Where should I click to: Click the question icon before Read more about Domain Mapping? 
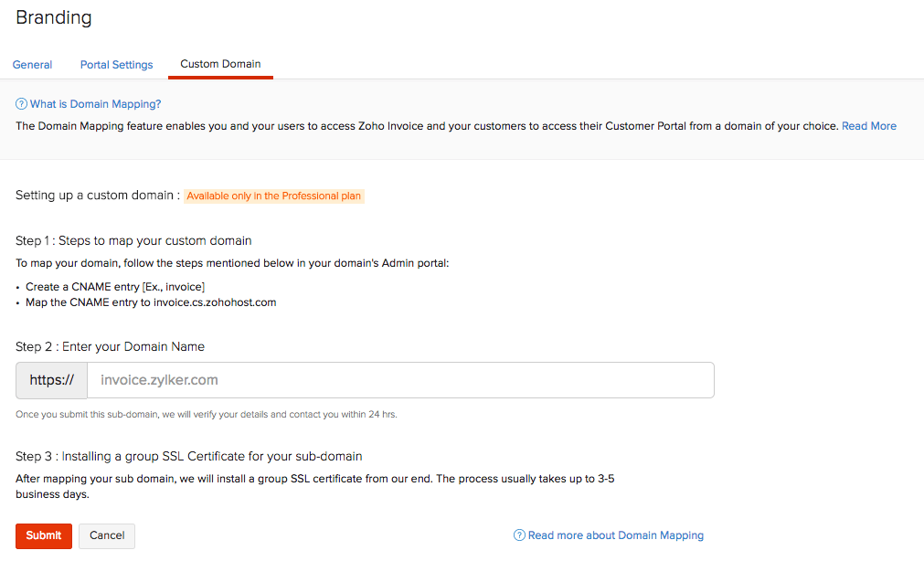click(x=519, y=535)
